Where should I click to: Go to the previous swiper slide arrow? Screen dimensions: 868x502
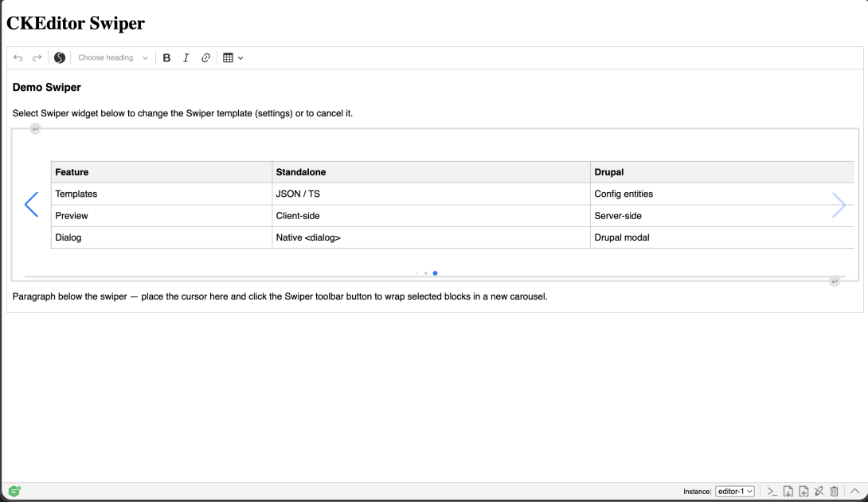pos(32,205)
